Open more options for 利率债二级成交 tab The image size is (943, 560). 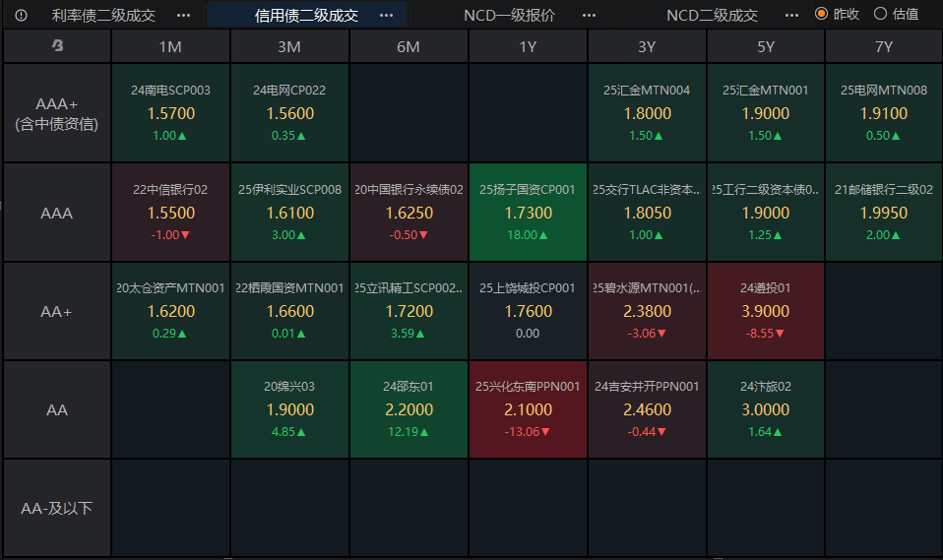coord(183,15)
